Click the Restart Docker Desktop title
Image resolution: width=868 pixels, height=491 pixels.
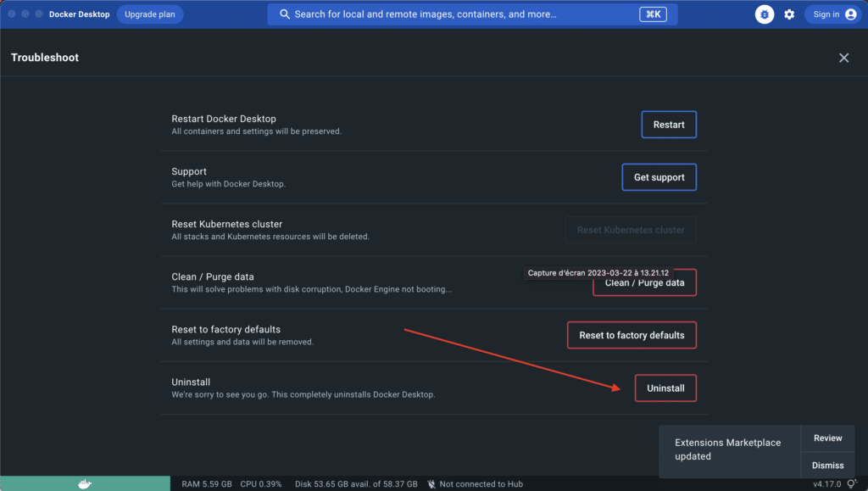point(224,119)
